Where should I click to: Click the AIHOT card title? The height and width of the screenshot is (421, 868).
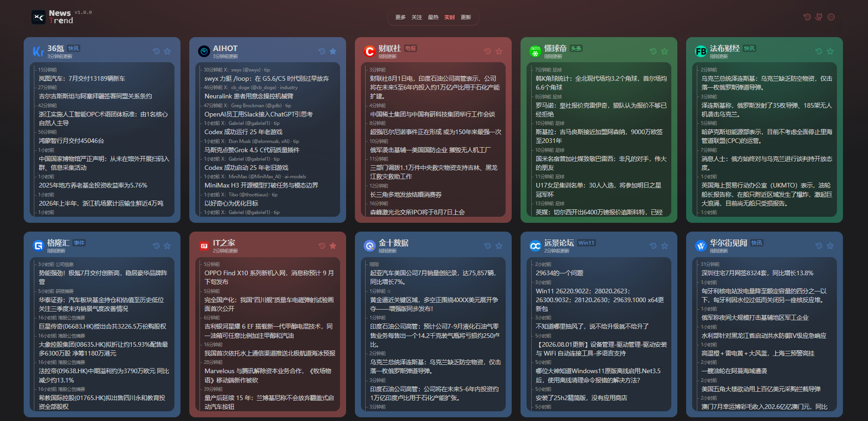pos(225,48)
